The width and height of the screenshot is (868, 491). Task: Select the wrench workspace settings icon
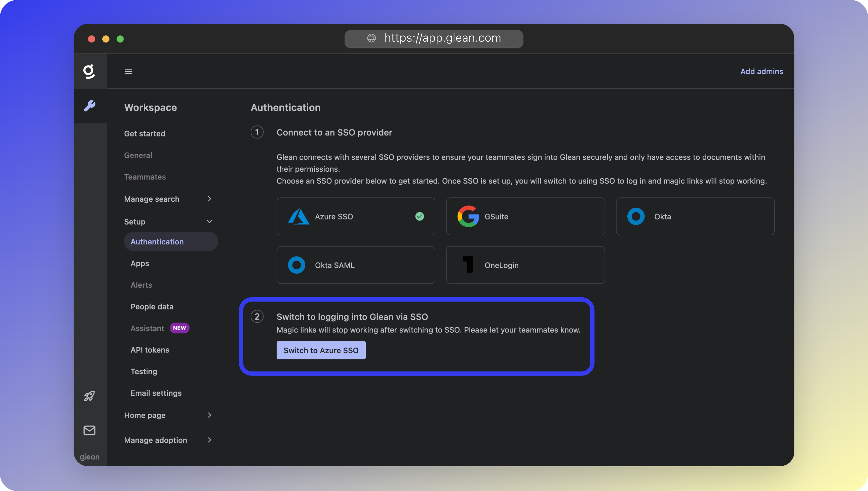(90, 106)
